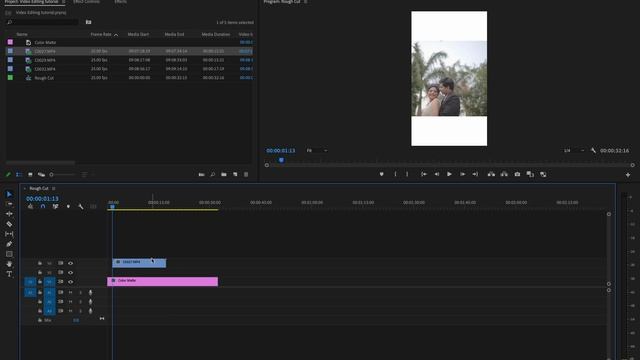The width and height of the screenshot is (640, 360).
Task: Play the Program monitor
Action: click(449, 174)
